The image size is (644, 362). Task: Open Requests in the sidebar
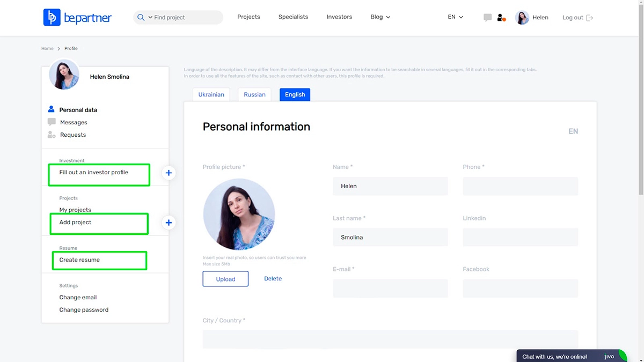(73, 135)
